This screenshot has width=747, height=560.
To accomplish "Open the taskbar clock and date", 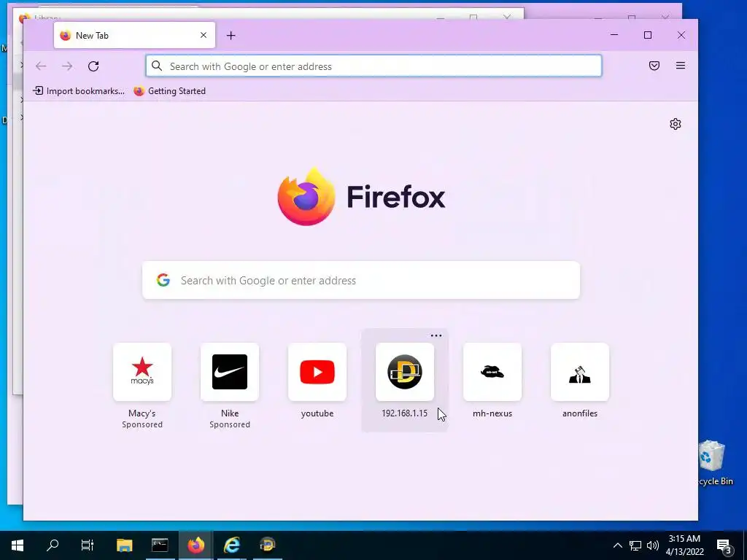I will pos(684,545).
